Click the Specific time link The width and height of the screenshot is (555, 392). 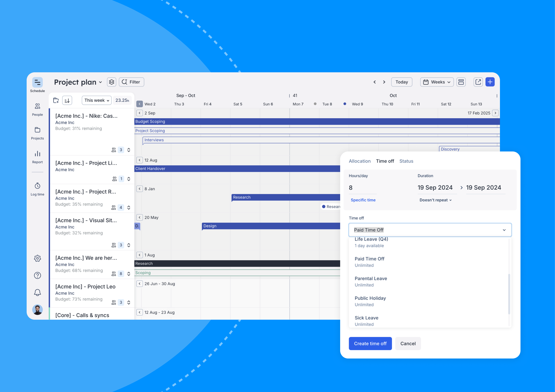(x=363, y=200)
